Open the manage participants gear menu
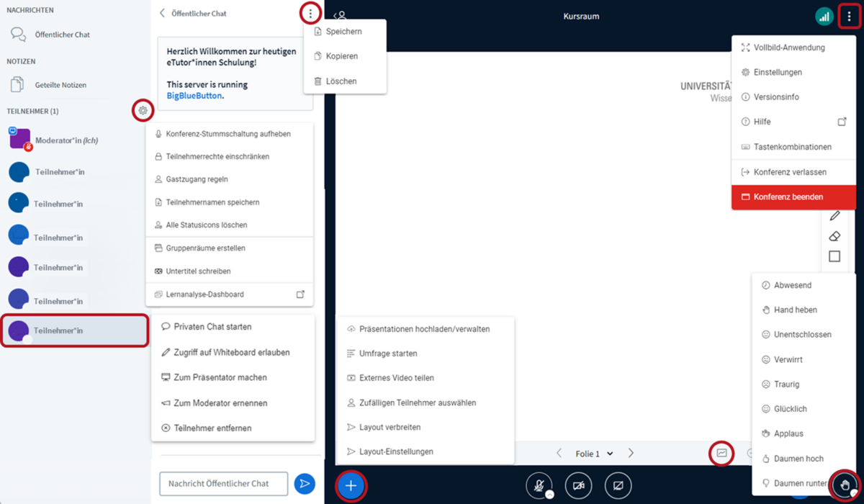This screenshot has height=504, width=864. pyautogui.click(x=143, y=110)
